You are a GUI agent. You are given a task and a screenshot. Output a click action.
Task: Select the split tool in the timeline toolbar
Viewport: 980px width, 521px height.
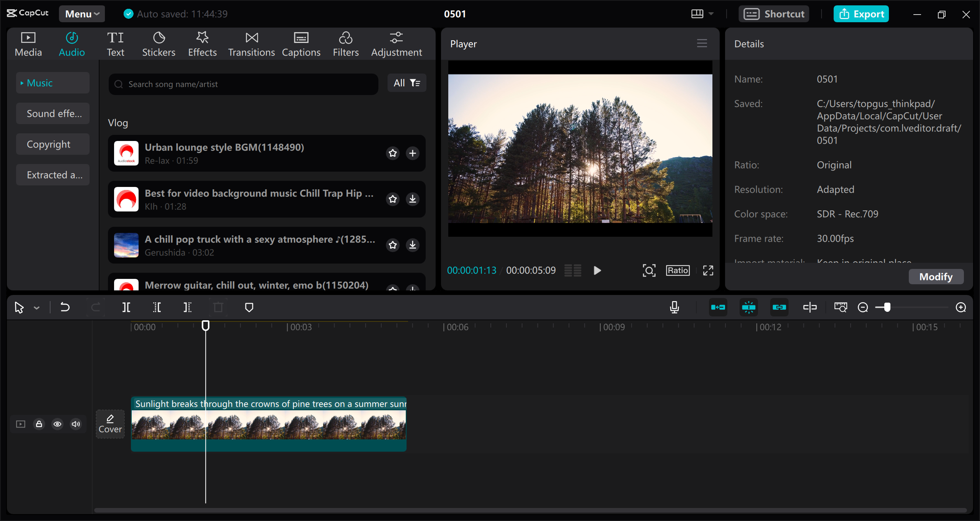[x=126, y=307]
